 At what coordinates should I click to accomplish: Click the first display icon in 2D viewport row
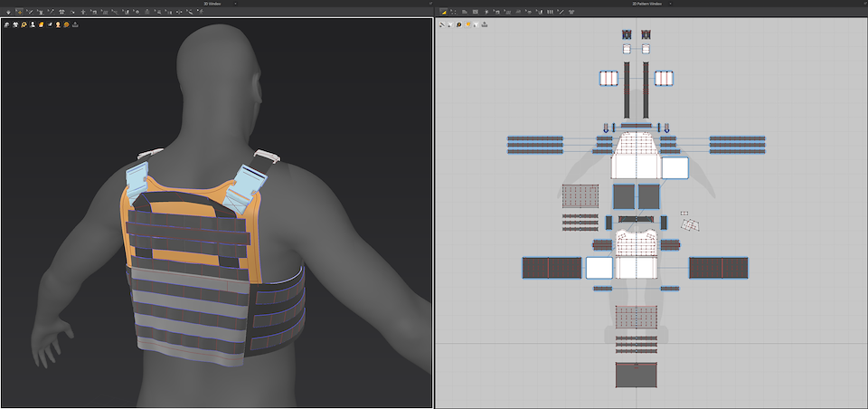click(x=442, y=24)
